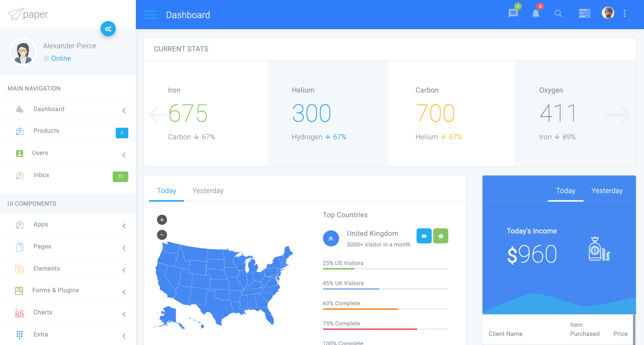Click the hamburger sidebar toggle
The height and width of the screenshot is (345, 644).
click(x=150, y=14)
